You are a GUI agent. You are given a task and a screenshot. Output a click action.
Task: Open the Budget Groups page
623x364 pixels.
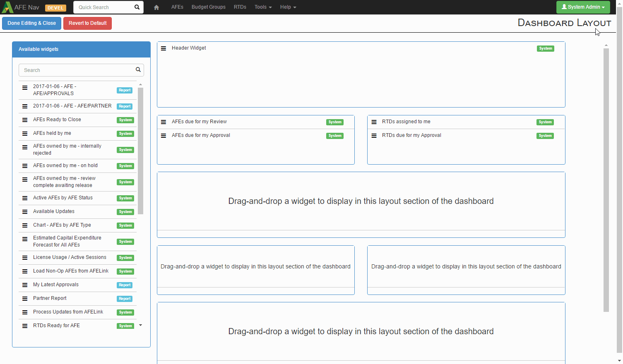208,7
